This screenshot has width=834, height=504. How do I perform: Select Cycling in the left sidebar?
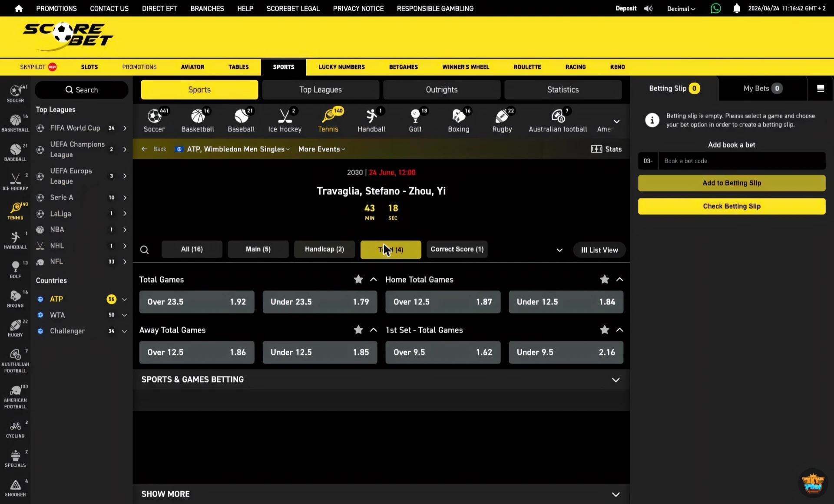(x=15, y=429)
